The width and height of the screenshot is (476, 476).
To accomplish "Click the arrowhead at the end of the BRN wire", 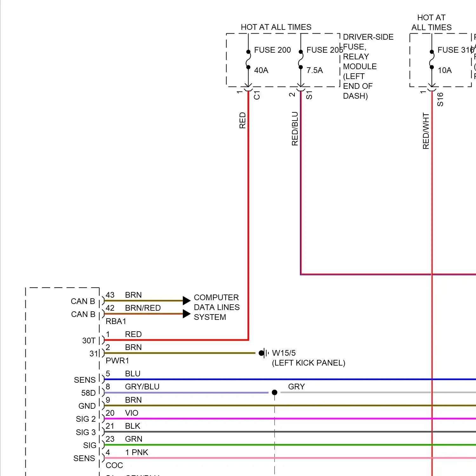I will [x=187, y=301].
